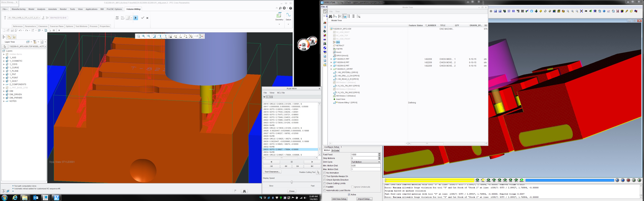Click the Tool Clearance button
The height and width of the screenshot is (201, 644).
pos(272,172)
